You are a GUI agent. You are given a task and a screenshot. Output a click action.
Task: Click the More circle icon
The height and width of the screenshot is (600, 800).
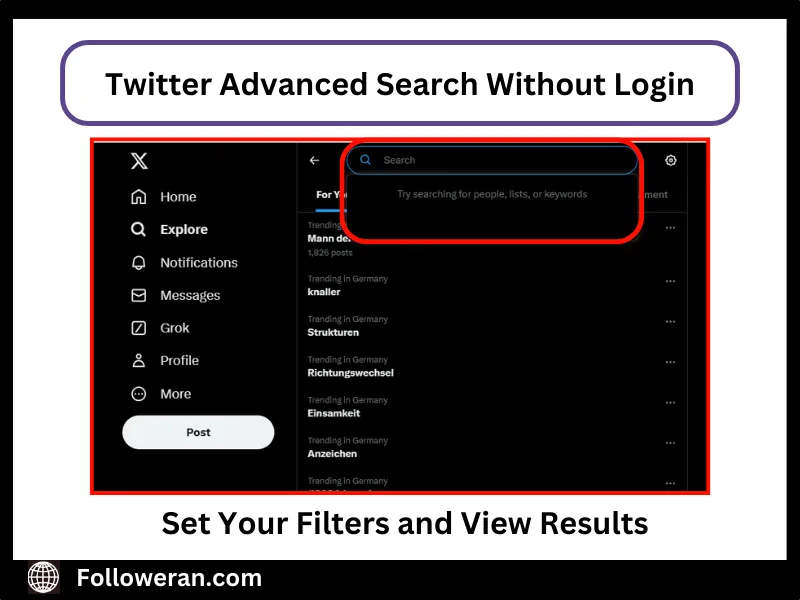pos(138,394)
